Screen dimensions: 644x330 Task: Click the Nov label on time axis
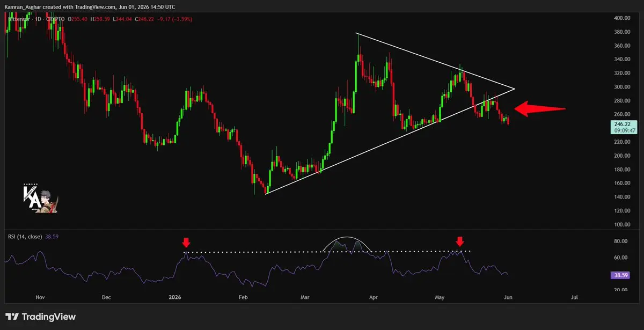[x=41, y=297]
